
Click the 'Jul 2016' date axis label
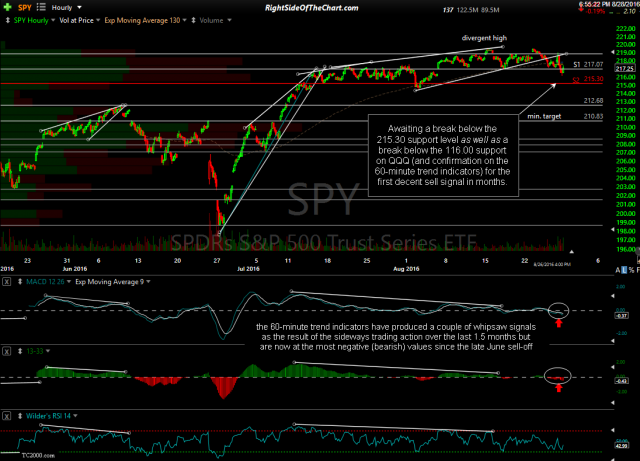(x=248, y=269)
